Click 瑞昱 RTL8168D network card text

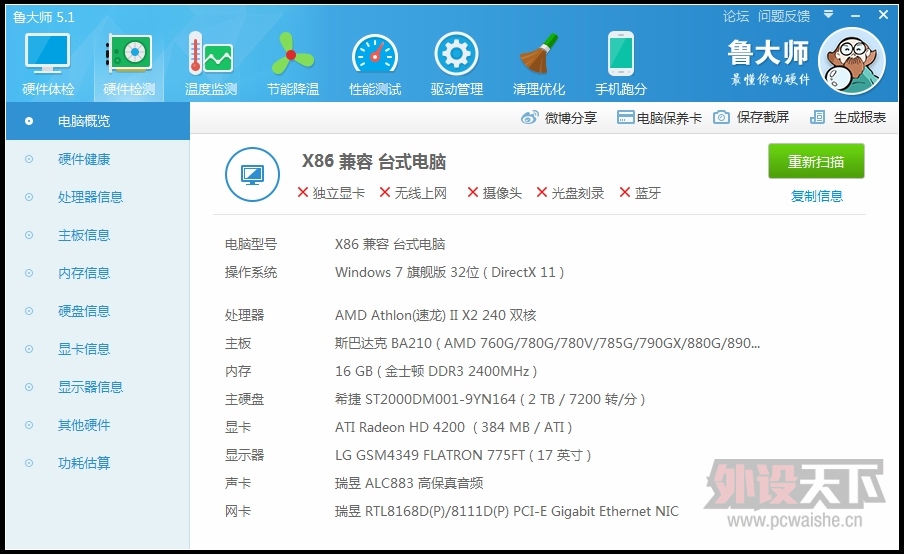point(507,511)
